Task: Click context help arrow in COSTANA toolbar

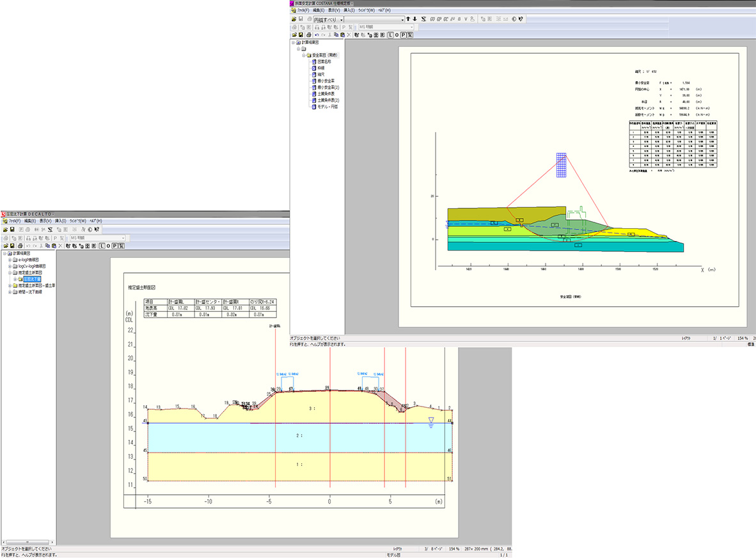Action: tap(521, 19)
